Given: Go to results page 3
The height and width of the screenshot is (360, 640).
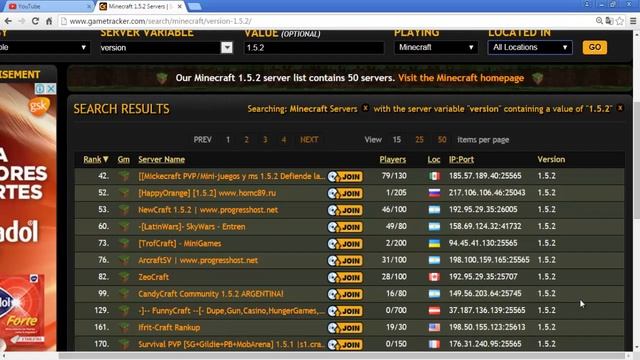Looking at the screenshot, I should [265, 140].
